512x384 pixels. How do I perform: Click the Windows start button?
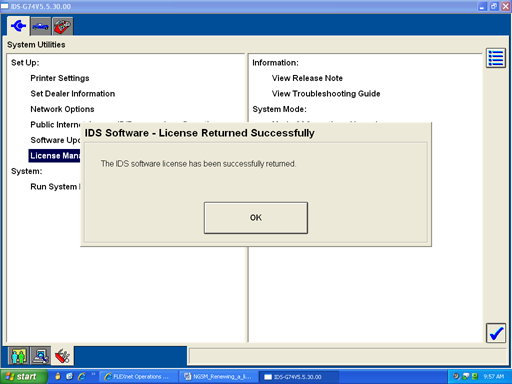click(23, 377)
